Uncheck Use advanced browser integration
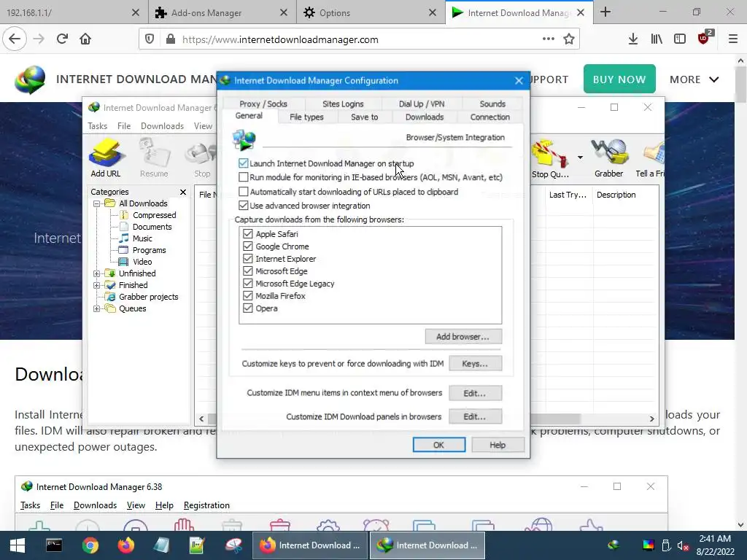The height and width of the screenshot is (560, 747). tap(244, 205)
